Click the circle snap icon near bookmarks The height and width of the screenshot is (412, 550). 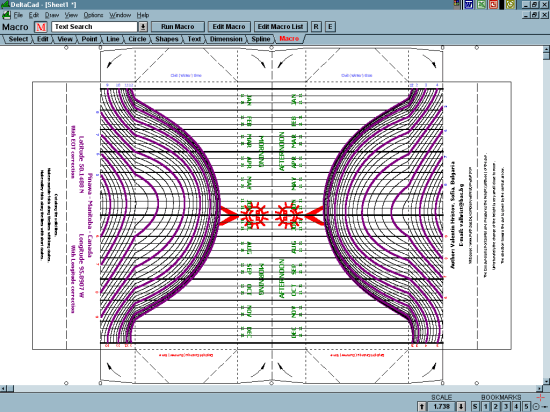pyautogui.click(x=537, y=407)
